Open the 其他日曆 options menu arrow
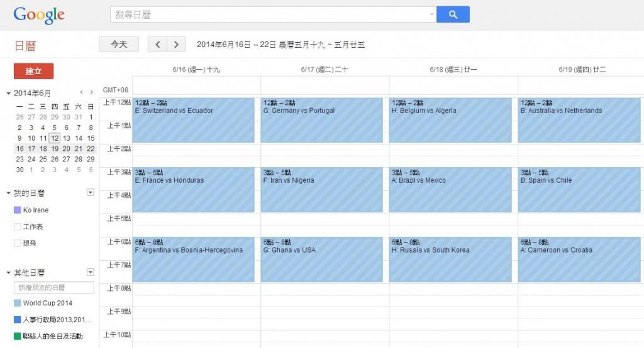 [90, 272]
